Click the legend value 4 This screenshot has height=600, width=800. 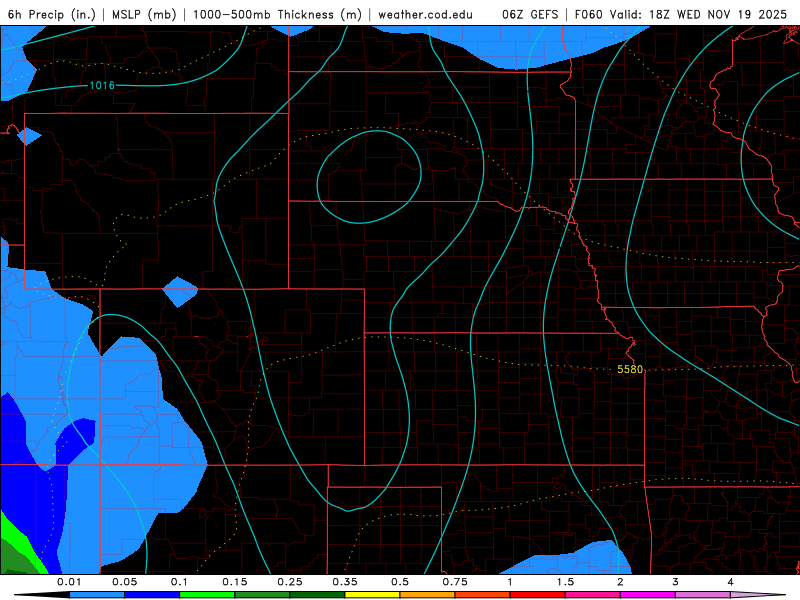[x=731, y=582]
